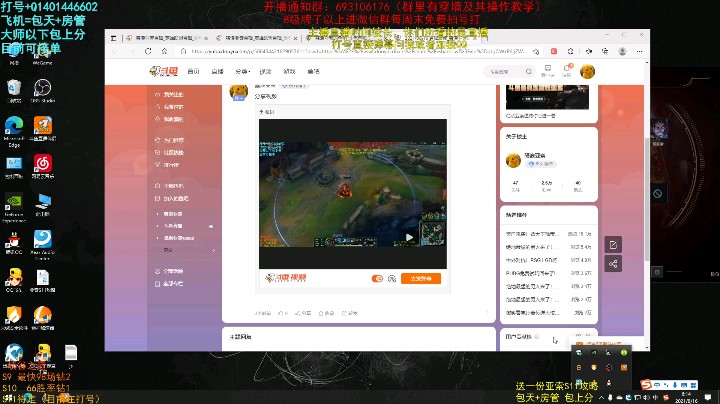Close the first browser tab
Screen dimensions: 720x404
[206, 38]
